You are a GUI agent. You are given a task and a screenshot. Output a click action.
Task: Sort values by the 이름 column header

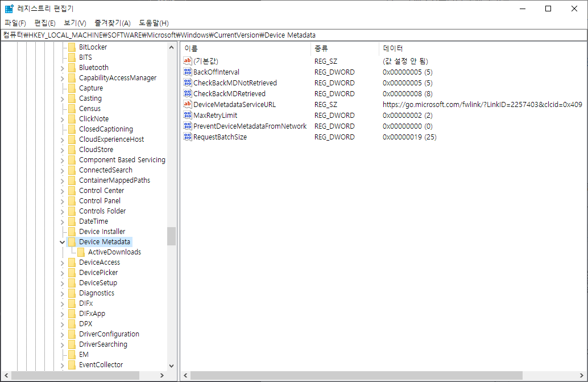pos(246,48)
